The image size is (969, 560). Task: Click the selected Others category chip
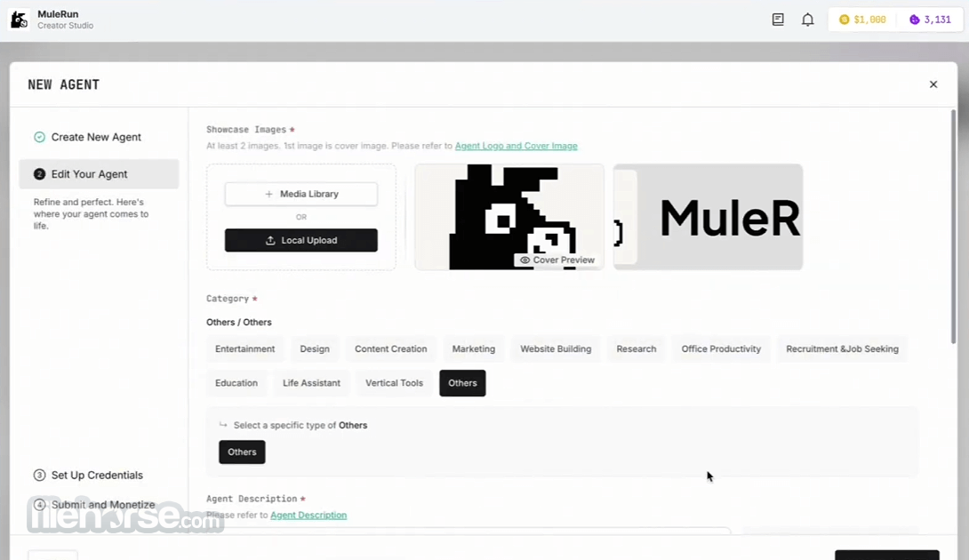[x=462, y=383]
